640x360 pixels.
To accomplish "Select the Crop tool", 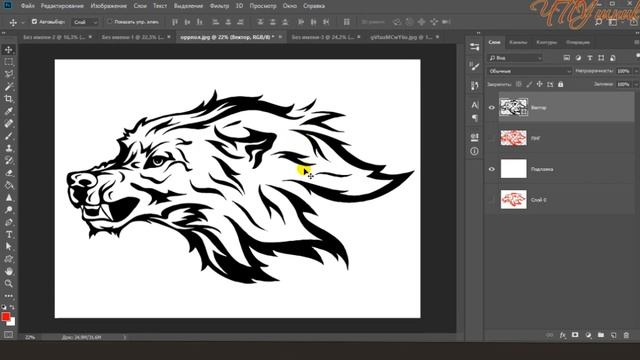I will (9, 99).
